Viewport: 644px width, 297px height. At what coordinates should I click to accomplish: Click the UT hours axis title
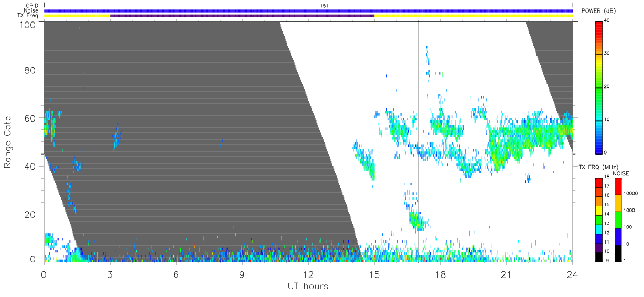coord(308,287)
